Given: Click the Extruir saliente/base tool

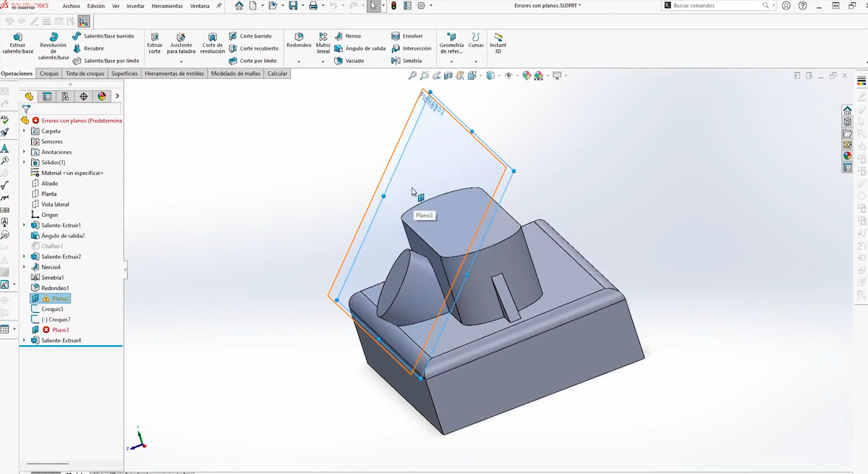Looking at the screenshot, I should (x=17, y=43).
